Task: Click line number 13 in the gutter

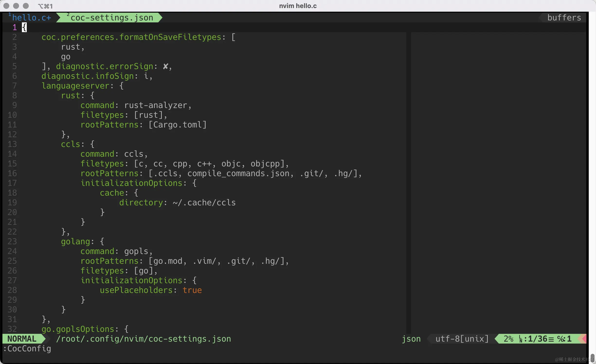Action: coord(12,144)
